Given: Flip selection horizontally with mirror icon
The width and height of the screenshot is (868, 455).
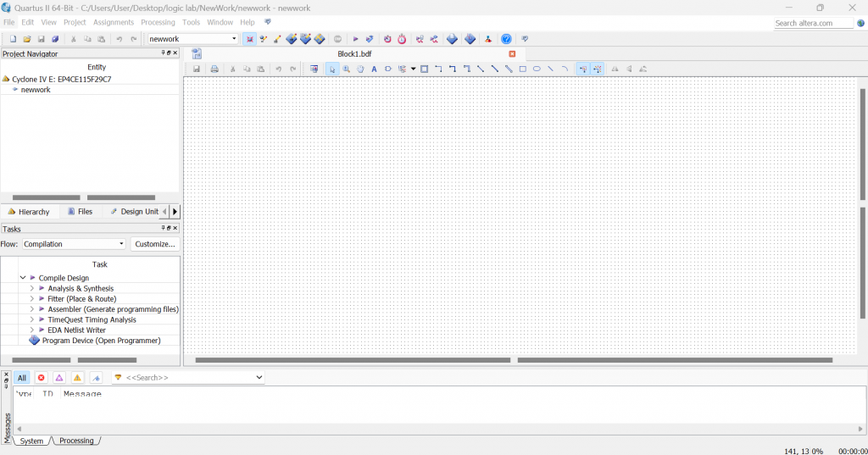Looking at the screenshot, I should (615, 69).
